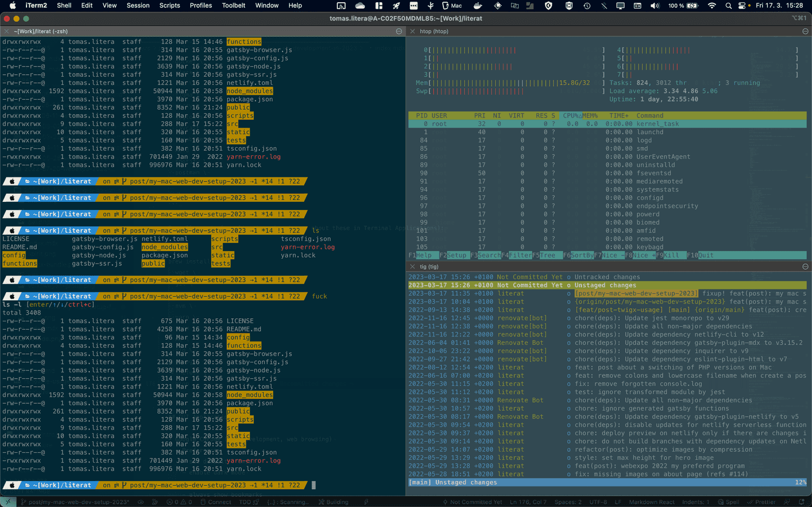The width and height of the screenshot is (812, 507).
Task: Close the tig pane
Action: pyautogui.click(x=412, y=267)
